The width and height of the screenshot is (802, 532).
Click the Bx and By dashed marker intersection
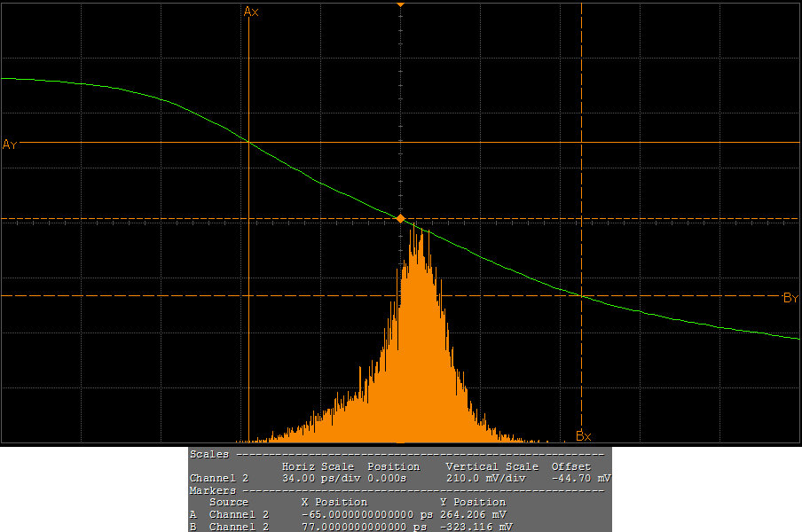581,295
